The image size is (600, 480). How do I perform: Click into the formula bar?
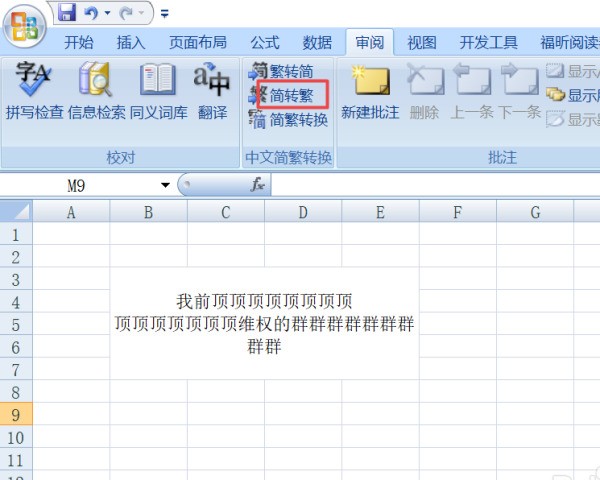coord(435,185)
